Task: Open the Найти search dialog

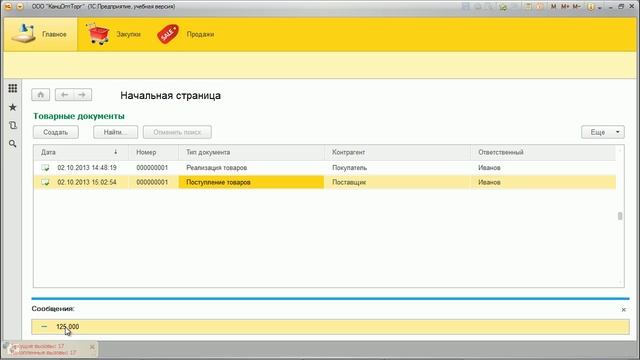Action: (x=116, y=132)
